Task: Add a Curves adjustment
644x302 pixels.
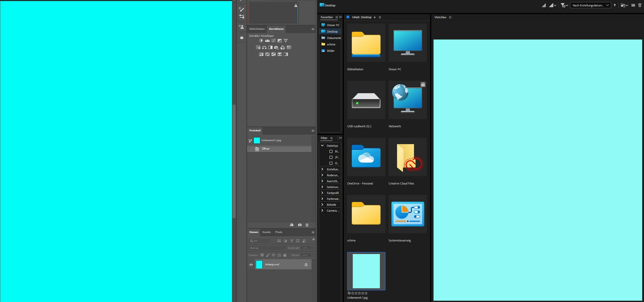Action: tap(274, 41)
